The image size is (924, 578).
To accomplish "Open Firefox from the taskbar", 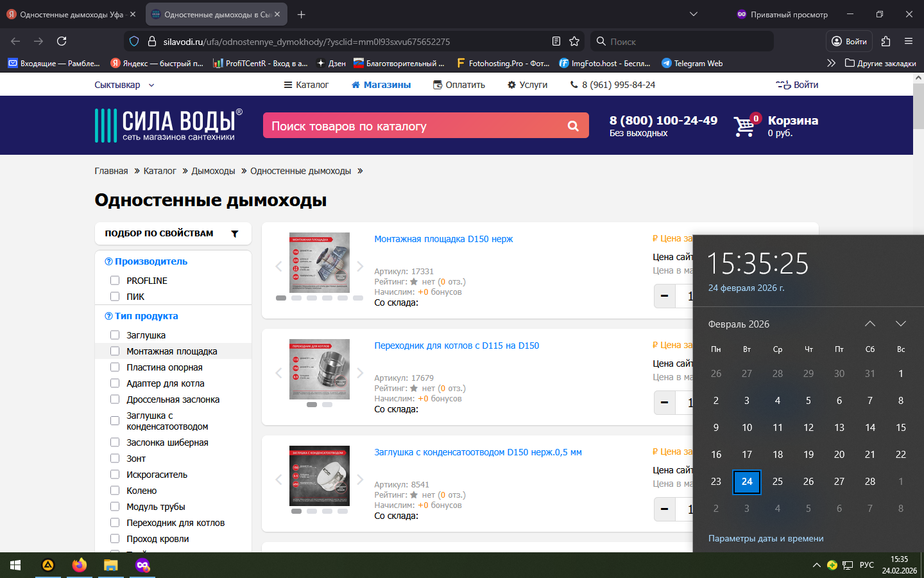I will click(x=80, y=565).
